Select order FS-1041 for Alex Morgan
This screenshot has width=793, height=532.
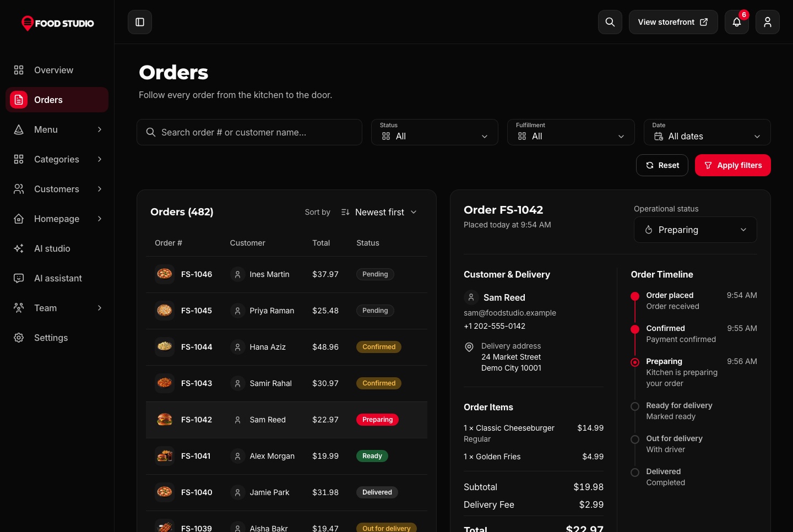tap(286, 456)
